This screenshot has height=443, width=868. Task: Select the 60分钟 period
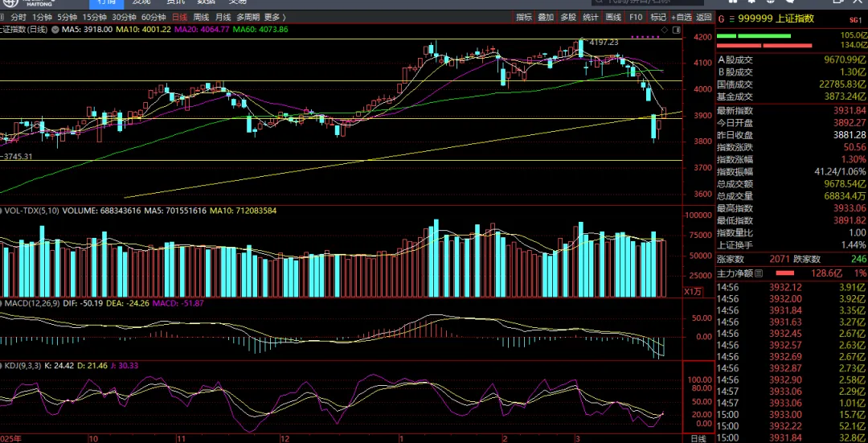click(154, 17)
